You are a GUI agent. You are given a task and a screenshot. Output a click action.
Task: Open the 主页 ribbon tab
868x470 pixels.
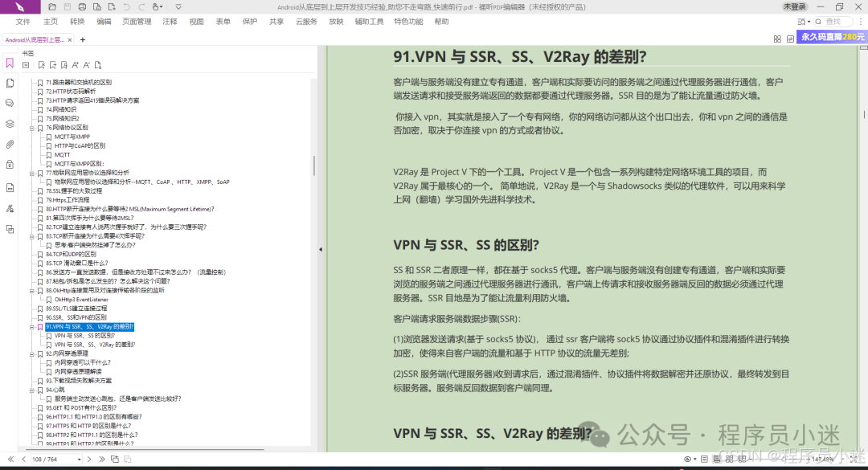[51, 22]
